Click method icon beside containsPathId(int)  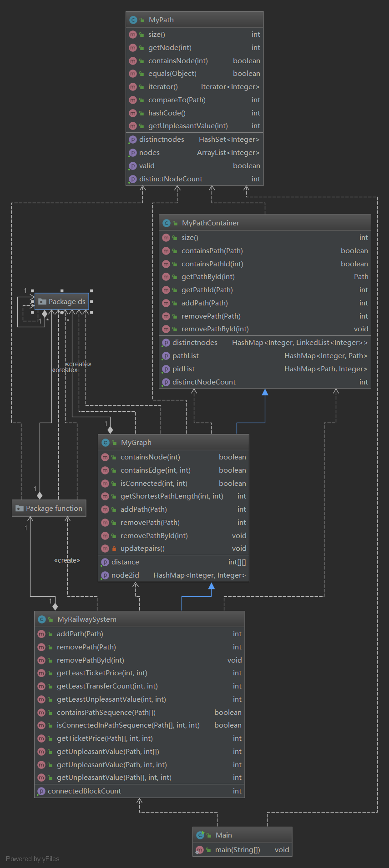166,264
